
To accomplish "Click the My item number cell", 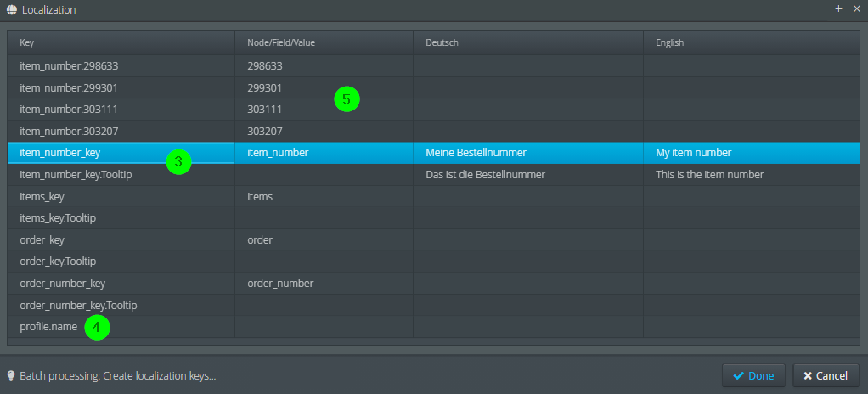I will coord(751,153).
